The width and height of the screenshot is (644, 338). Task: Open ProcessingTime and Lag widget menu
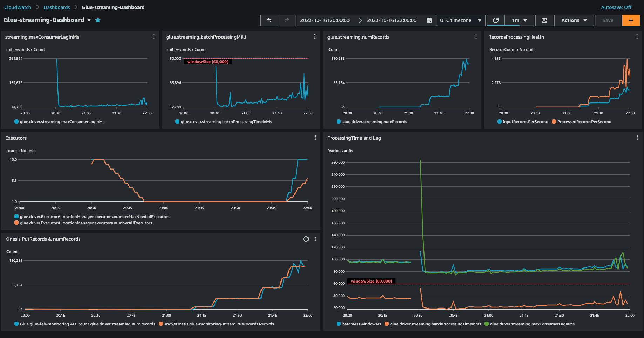click(637, 138)
